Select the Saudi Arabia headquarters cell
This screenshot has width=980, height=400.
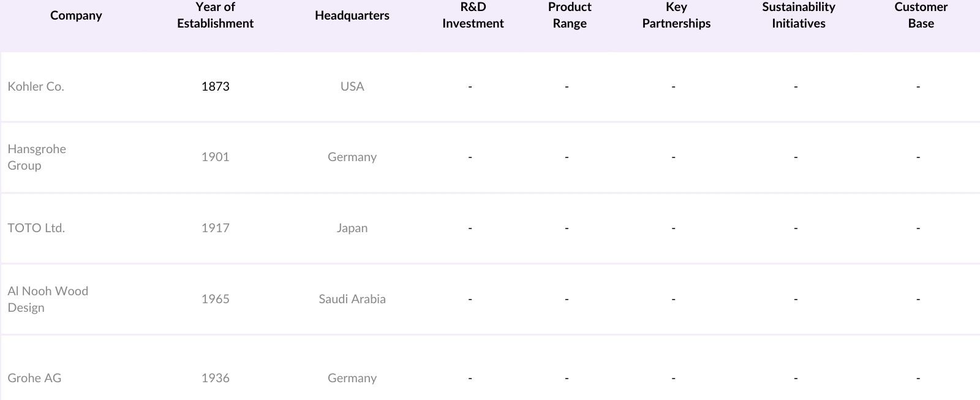click(x=352, y=299)
